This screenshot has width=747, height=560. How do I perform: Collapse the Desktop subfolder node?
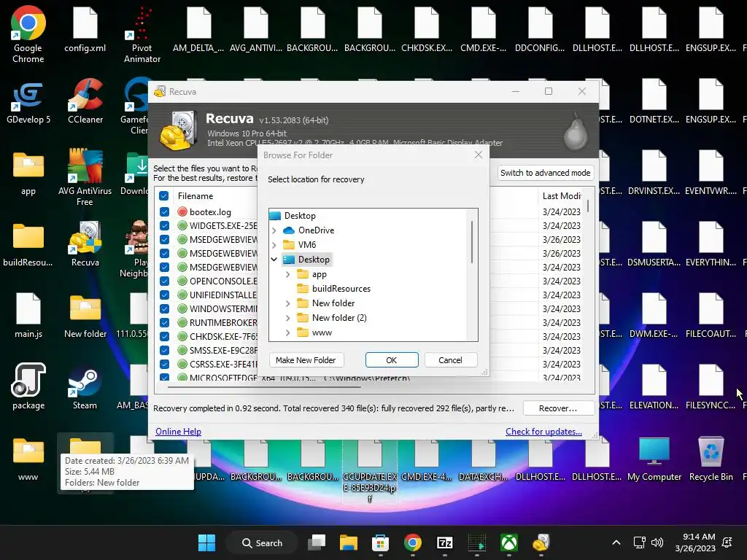click(274, 260)
